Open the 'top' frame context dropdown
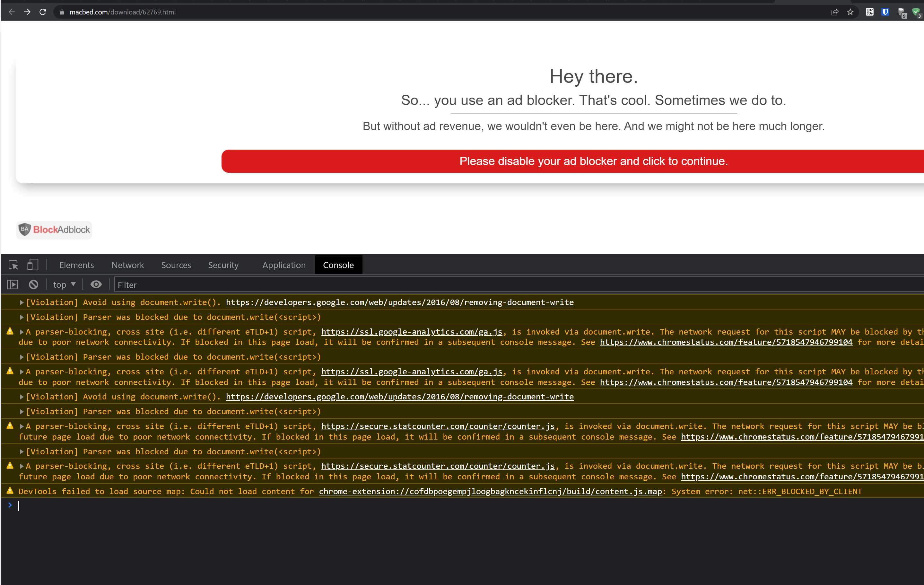 click(63, 284)
